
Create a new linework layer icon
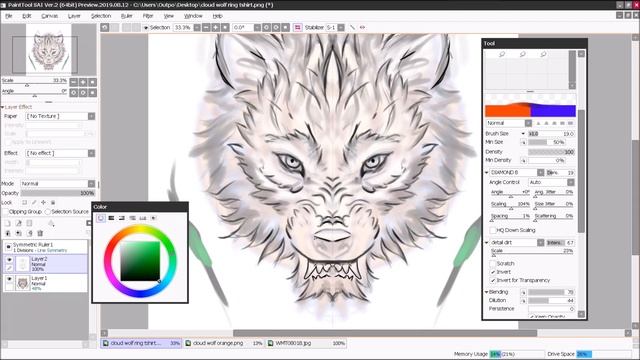pyautogui.click(x=18, y=223)
